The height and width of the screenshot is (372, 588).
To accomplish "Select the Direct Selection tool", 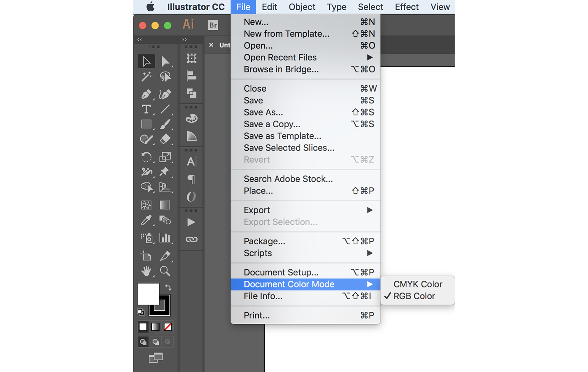I will [165, 61].
